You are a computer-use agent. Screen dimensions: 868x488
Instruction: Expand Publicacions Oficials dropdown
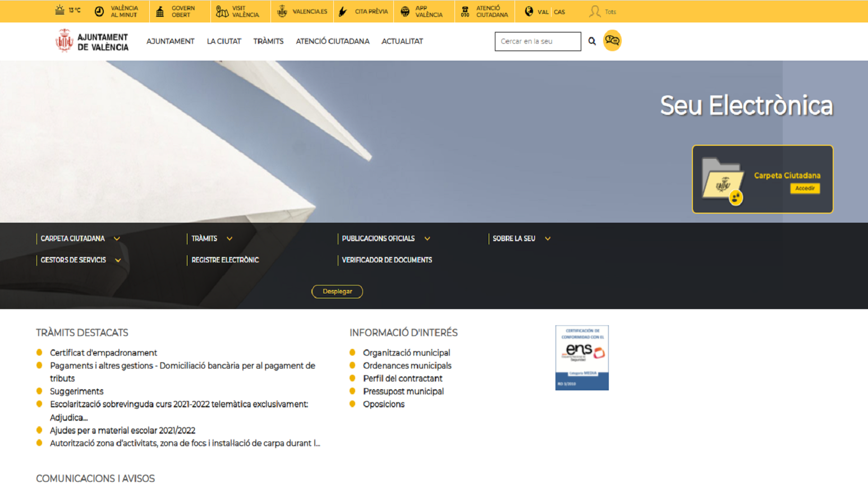427,238
